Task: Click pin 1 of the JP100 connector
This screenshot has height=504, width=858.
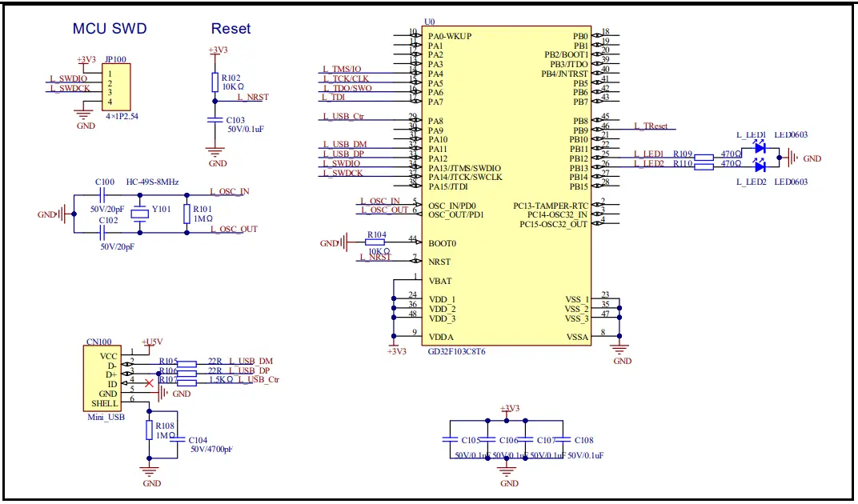Action: tap(109, 72)
